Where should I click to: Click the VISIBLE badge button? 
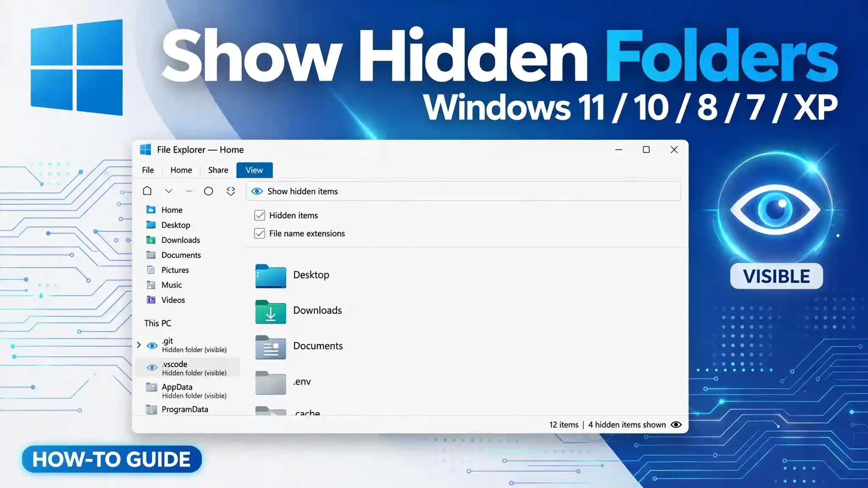pos(776,276)
